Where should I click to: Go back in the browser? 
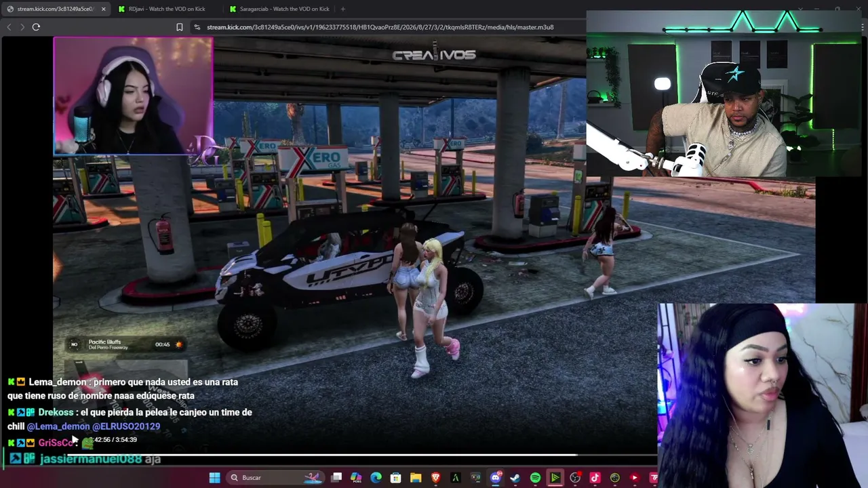9,27
